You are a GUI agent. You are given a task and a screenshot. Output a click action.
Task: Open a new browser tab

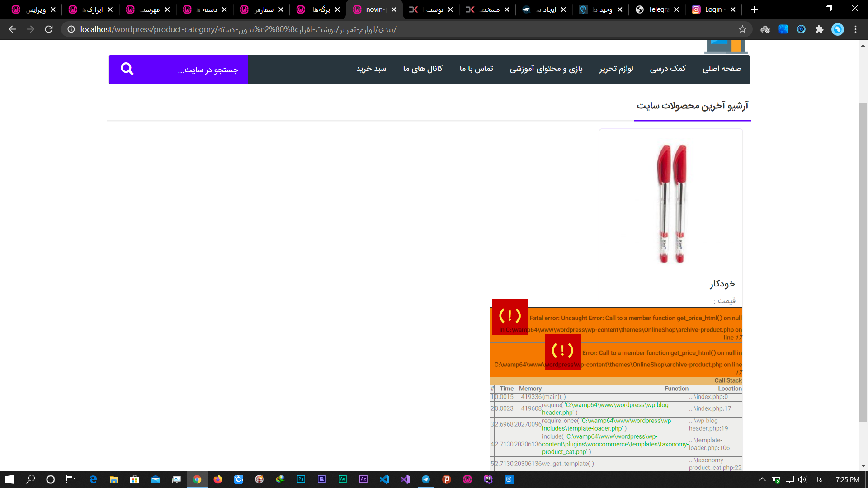click(754, 9)
